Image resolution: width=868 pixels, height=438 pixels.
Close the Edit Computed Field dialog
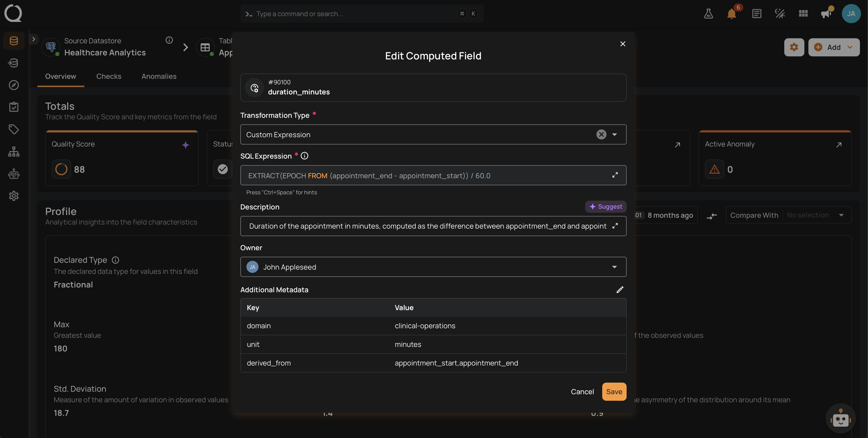point(623,44)
